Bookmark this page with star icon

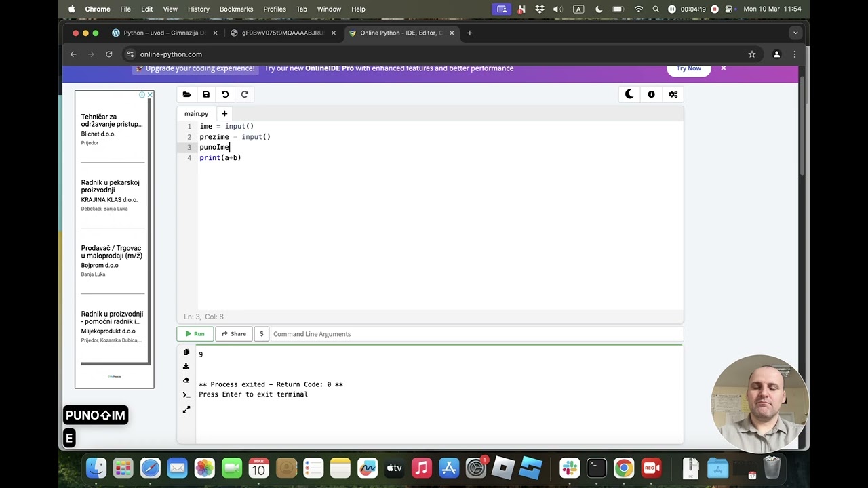(751, 54)
